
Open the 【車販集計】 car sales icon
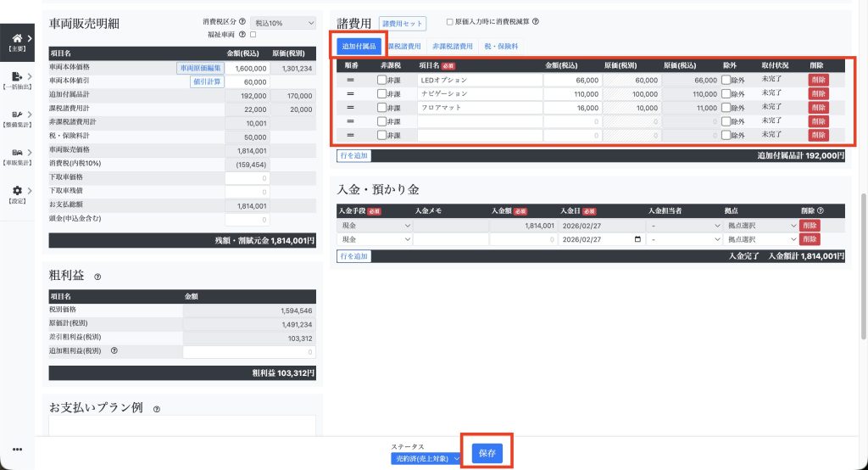pyautogui.click(x=17, y=153)
